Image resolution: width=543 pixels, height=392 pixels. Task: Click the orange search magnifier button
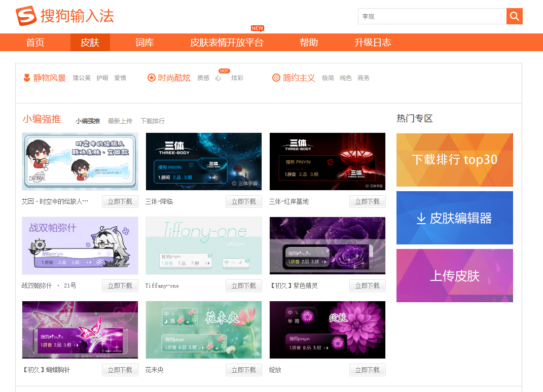[514, 16]
